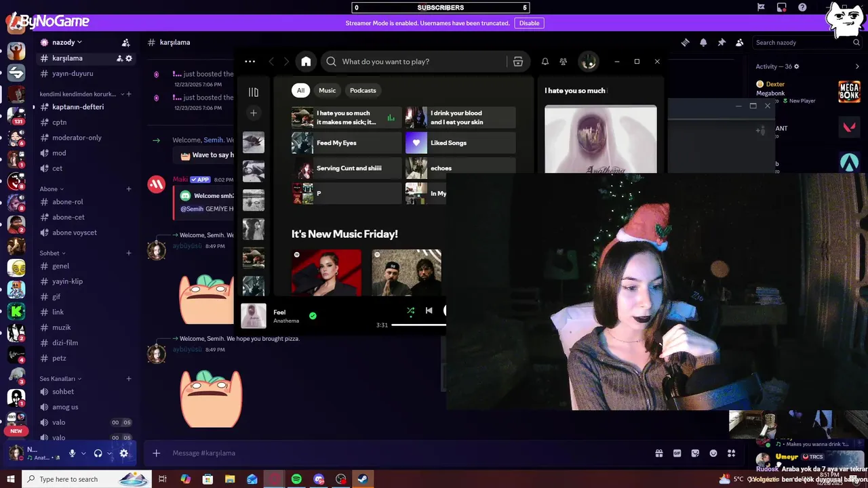Collapse the Spotify Your Library sidebar
This screenshot has height=488, width=868.
254,92
